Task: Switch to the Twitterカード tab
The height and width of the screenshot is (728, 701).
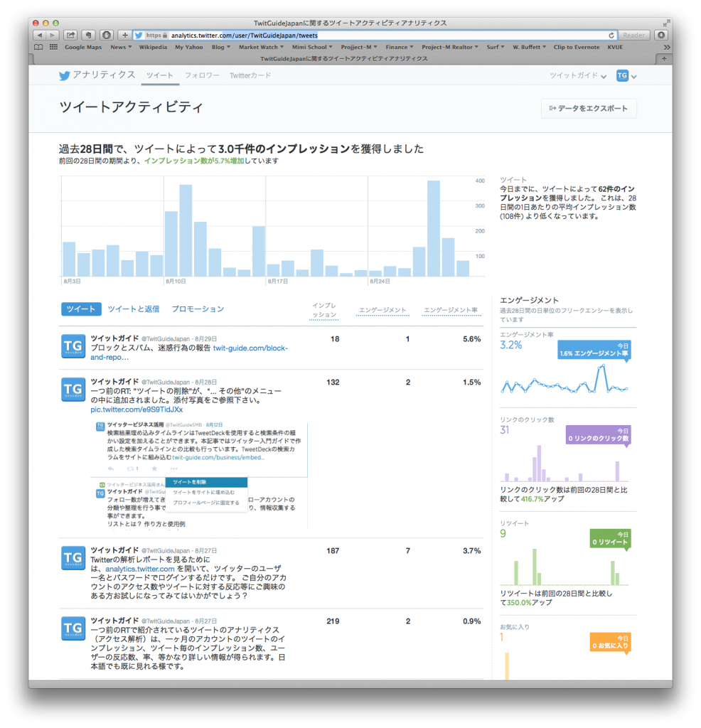Action: (x=250, y=75)
